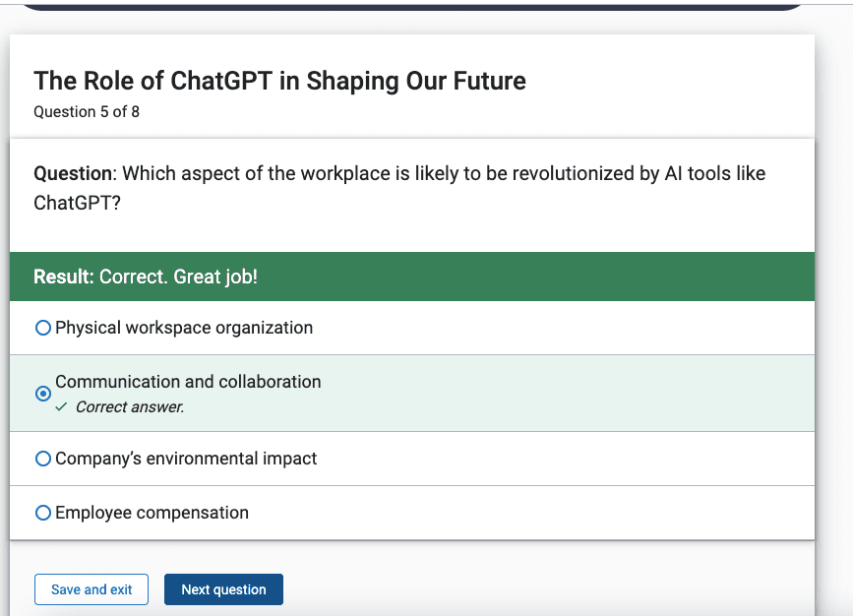Click the 'Result: Correct. Great job!' banner text

point(146,277)
